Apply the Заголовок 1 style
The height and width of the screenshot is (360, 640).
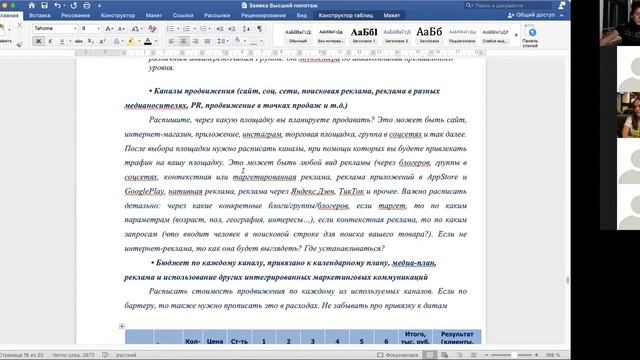[364, 36]
